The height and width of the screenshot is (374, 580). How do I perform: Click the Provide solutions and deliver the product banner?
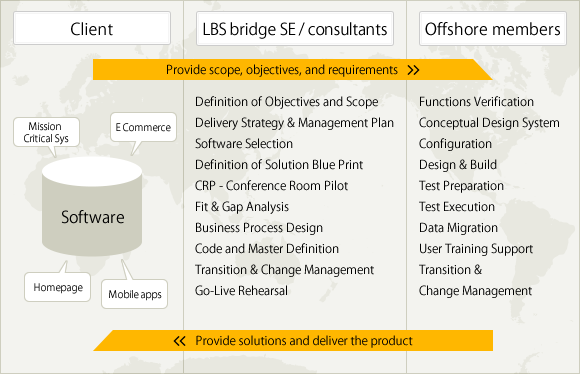pyautogui.click(x=293, y=340)
